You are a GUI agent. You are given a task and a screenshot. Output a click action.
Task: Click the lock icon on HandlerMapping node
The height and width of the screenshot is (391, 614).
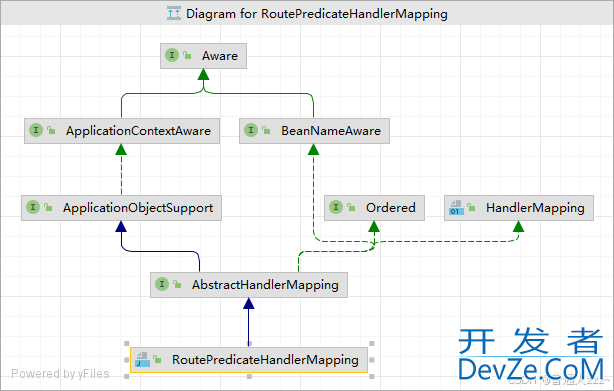pos(471,207)
